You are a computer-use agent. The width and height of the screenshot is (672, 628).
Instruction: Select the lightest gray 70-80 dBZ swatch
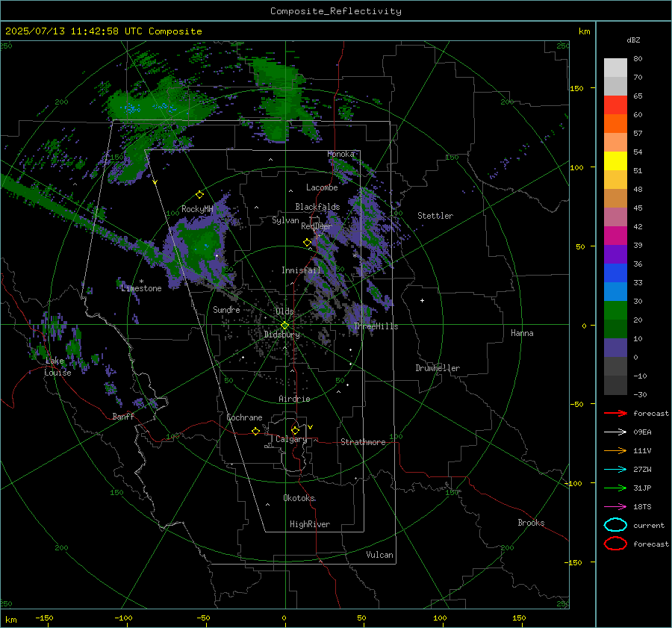click(615, 68)
